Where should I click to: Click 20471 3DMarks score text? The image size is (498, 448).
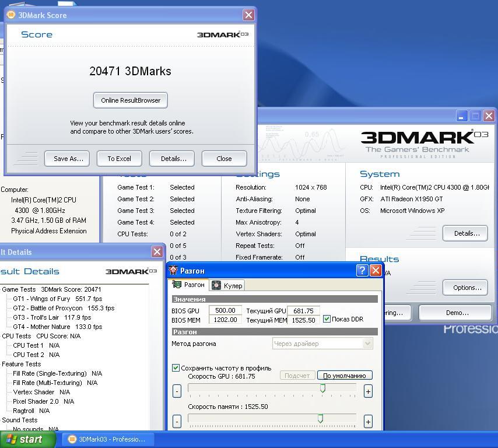tap(130, 71)
